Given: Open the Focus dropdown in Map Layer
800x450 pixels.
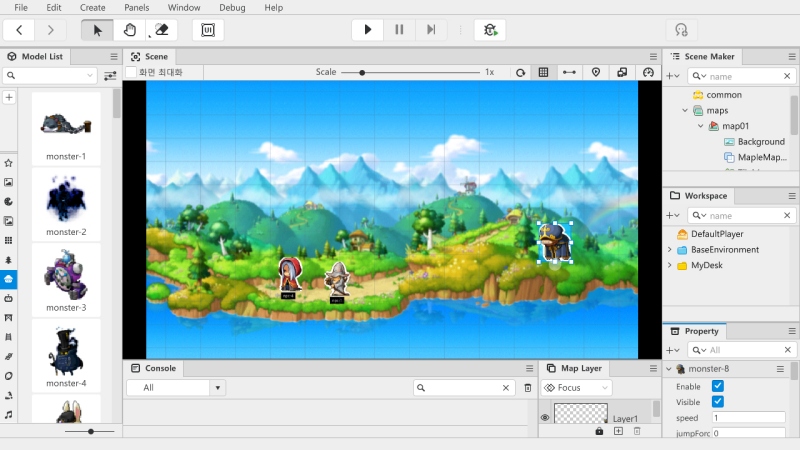Looking at the screenshot, I should click(x=576, y=388).
